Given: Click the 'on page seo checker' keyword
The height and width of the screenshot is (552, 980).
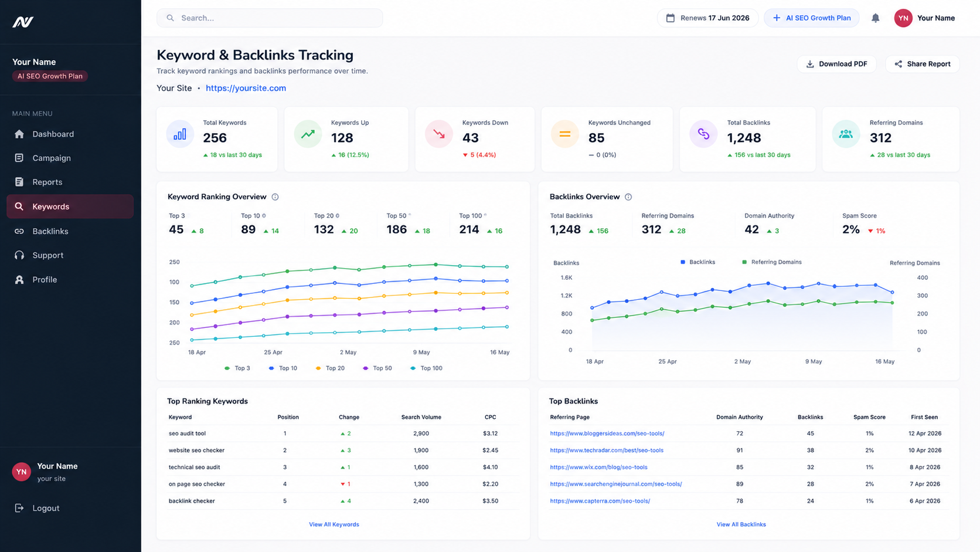Looking at the screenshot, I should tap(197, 484).
